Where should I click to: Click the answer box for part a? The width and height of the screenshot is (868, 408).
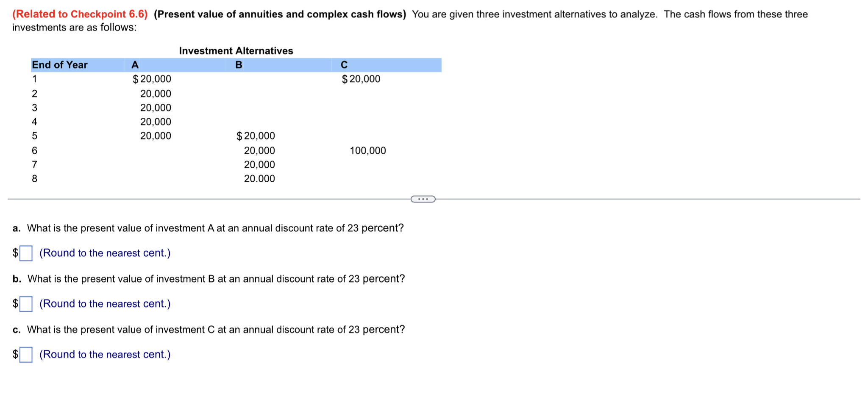tap(26, 253)
